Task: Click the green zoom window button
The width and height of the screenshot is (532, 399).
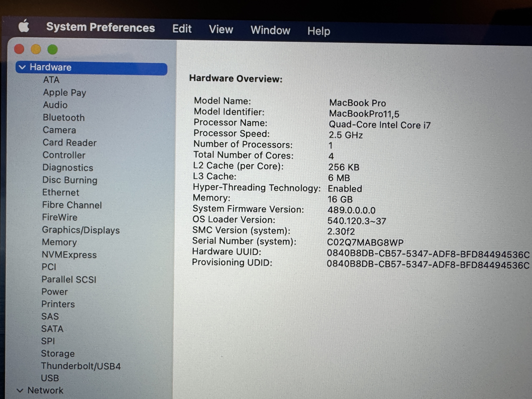Action: point(52,50)
